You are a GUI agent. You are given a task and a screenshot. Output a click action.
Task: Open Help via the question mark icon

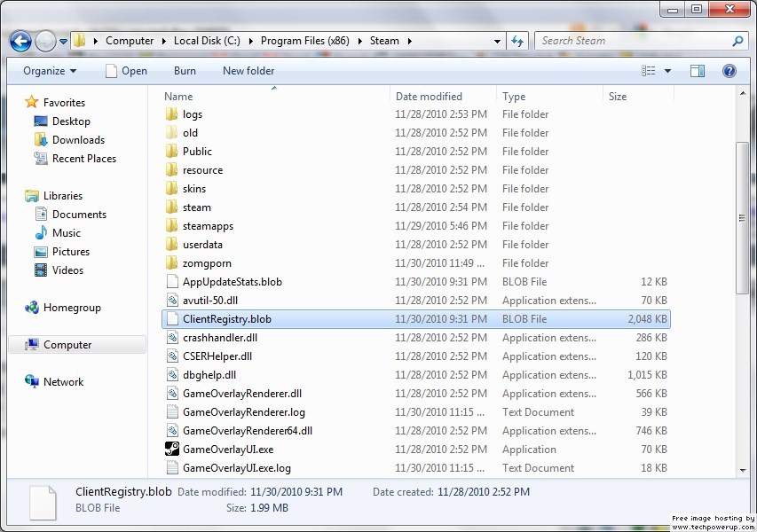pos(729,71)
